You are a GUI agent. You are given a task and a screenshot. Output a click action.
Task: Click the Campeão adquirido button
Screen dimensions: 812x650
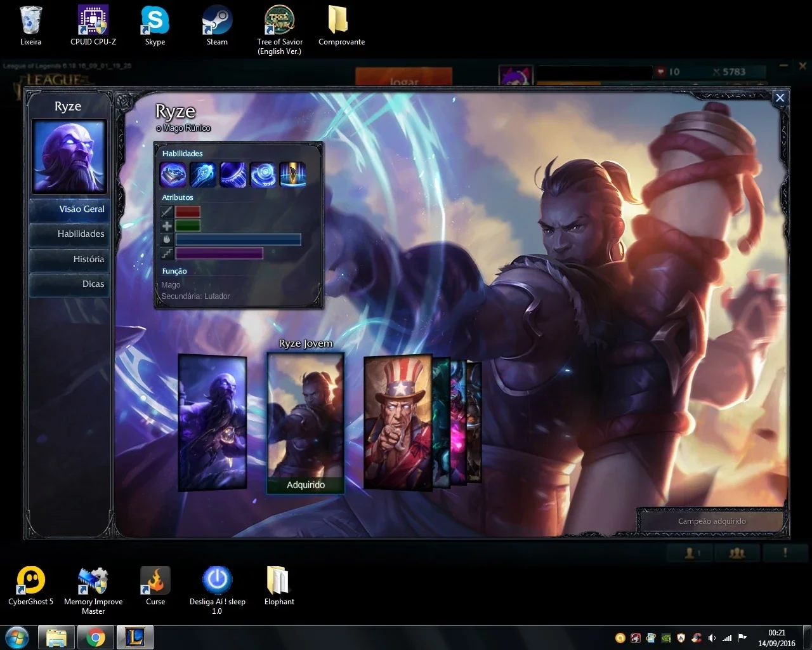pyautogui.click(x=712, y=521)
